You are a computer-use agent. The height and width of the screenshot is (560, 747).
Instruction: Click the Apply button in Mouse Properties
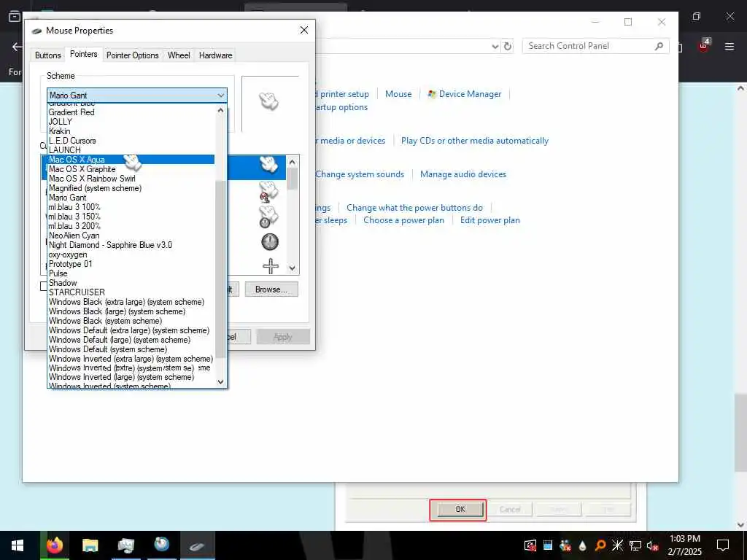point(283,337)
